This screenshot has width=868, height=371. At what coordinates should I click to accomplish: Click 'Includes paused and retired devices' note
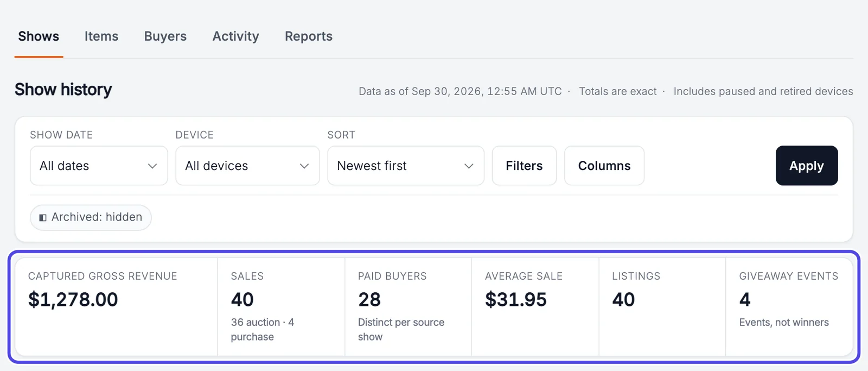(x=763, y=91)
